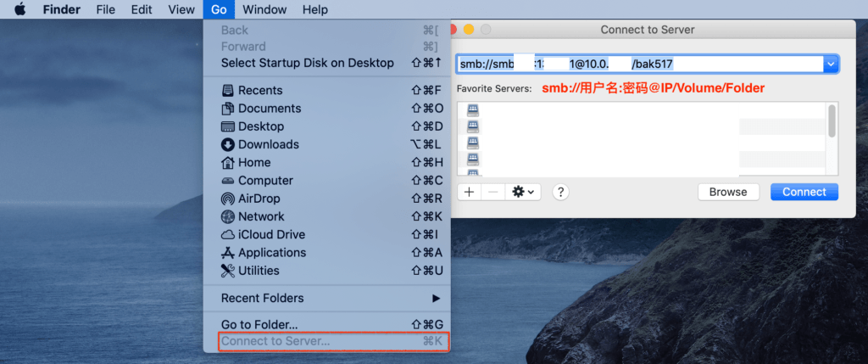Click the Connect button

(804, 193)
